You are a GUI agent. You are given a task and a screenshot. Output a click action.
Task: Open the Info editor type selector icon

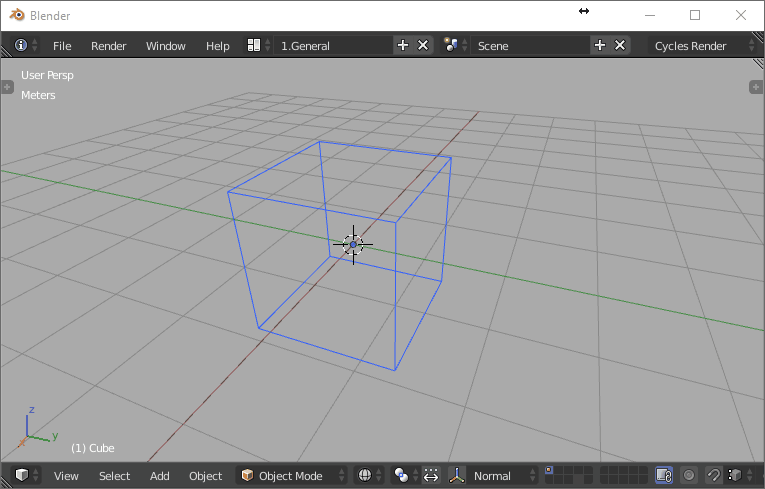coord(25,45)
